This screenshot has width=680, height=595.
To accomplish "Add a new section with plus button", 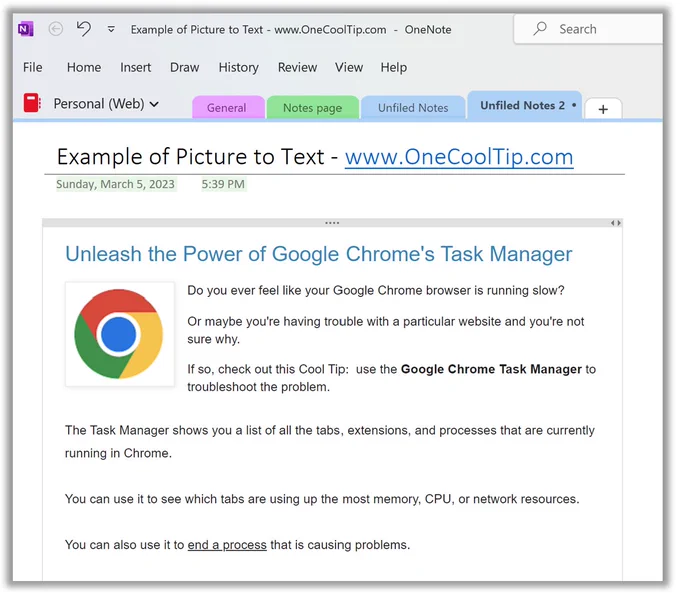I will [x=603, y=109].
